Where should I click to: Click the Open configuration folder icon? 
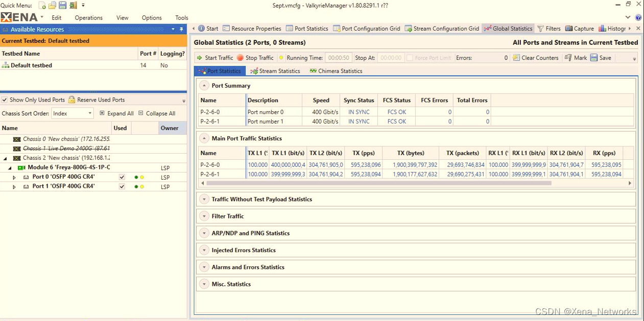click(52, 5)
